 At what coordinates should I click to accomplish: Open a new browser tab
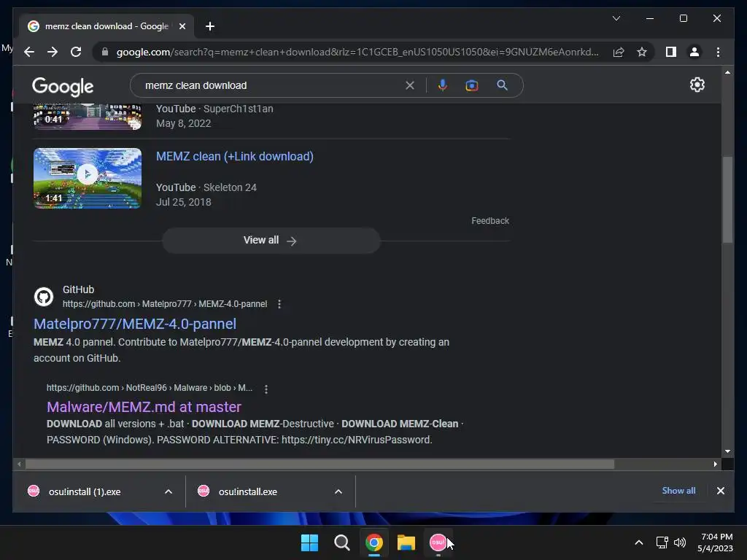(x=210, y=26)
